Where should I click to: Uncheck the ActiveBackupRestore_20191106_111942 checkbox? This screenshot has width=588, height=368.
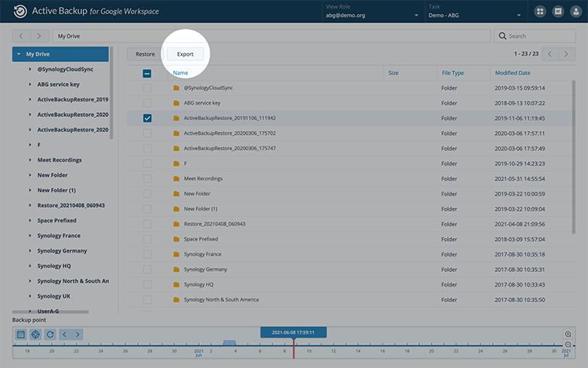pyautogui.click(x=147, y=119)
